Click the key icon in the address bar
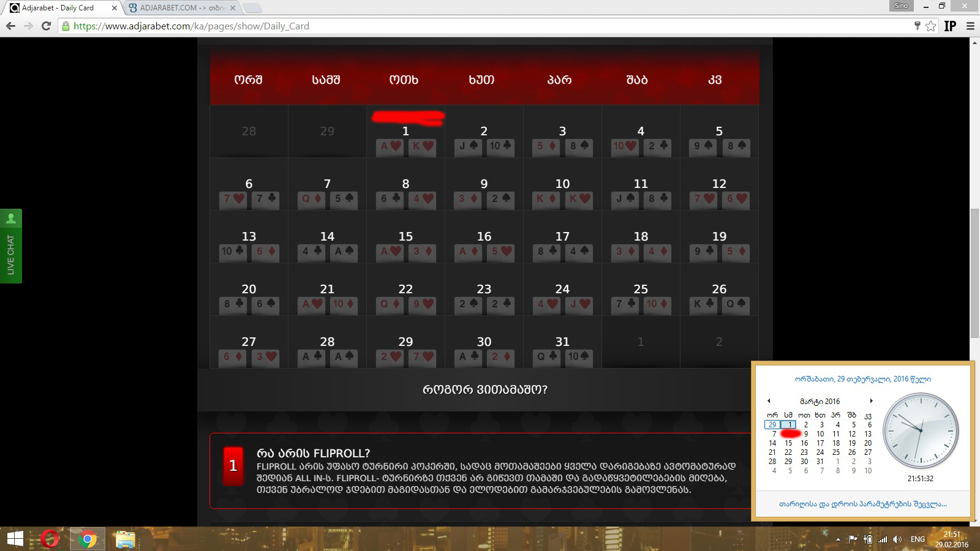 pyautogui.click(x=918, y=25)
